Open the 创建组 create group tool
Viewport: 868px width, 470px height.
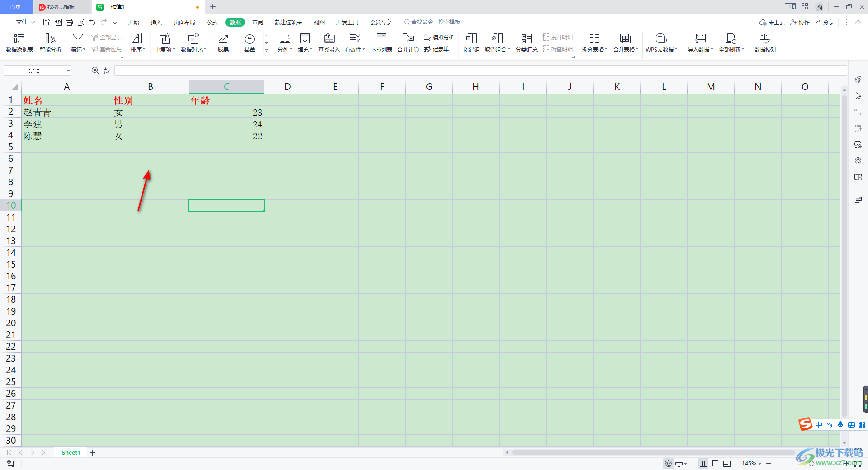[x=472, y=43]
